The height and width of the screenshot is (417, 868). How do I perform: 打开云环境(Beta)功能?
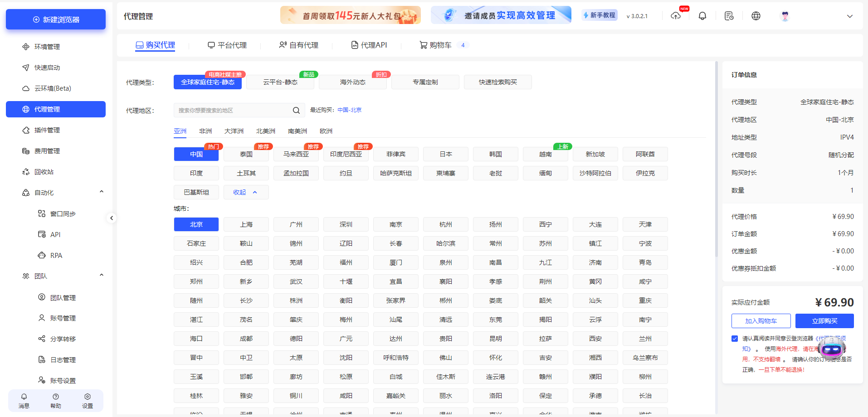pyautogui.click(x=25, y=88)
